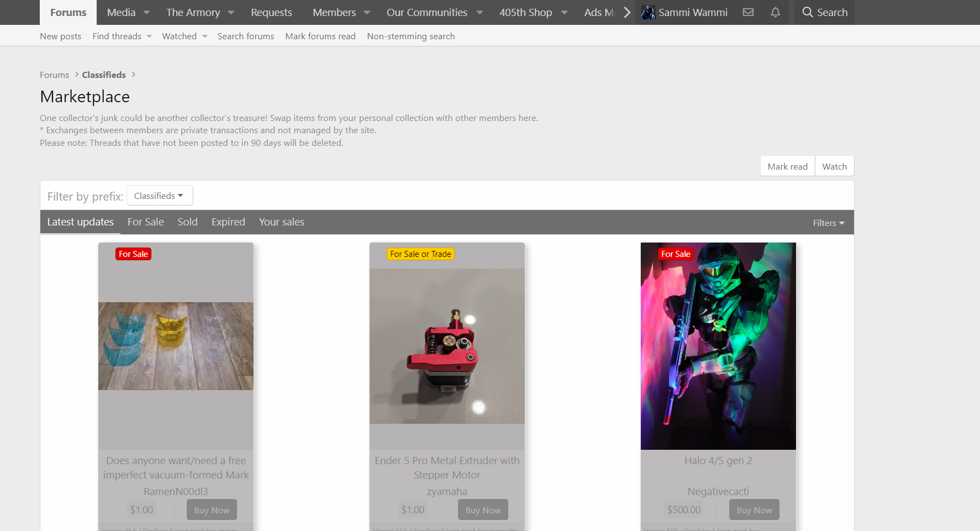This screenshot has height=531, width=980.
Task: Open Classifieds prefix filter dropdown
Action: 160,196
